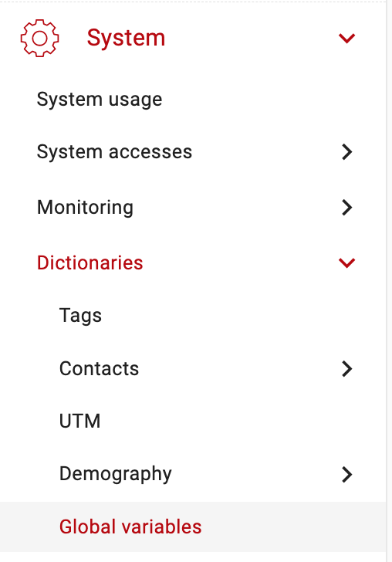The height and width of the screenshot is (562, 392).
Task: Open the UTM dictionary
Action: [80, 421]
